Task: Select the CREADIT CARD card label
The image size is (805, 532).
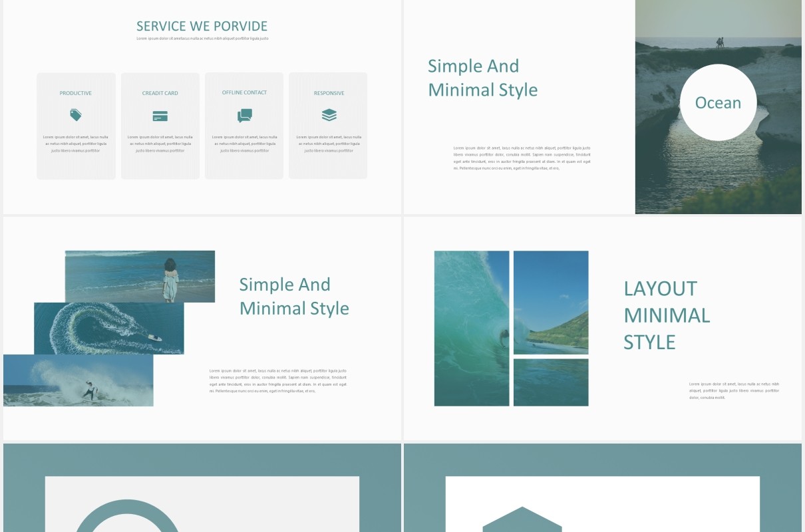Action: coord(160,93)
